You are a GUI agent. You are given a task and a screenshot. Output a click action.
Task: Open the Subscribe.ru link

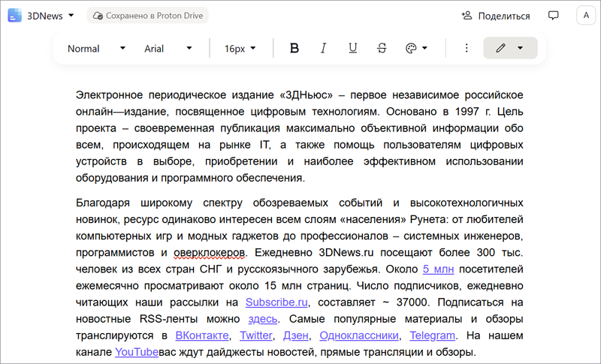(x=276, y=302)
